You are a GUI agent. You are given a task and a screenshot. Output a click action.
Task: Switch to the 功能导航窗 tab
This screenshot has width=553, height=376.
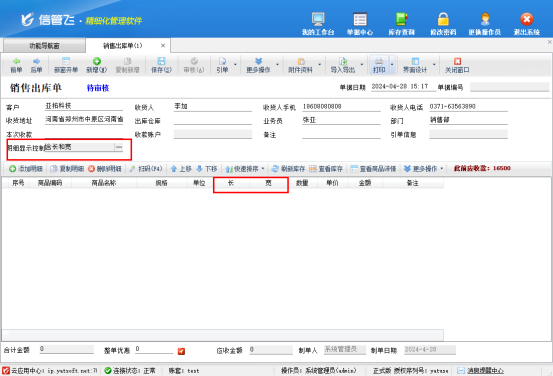pos(44,46)
